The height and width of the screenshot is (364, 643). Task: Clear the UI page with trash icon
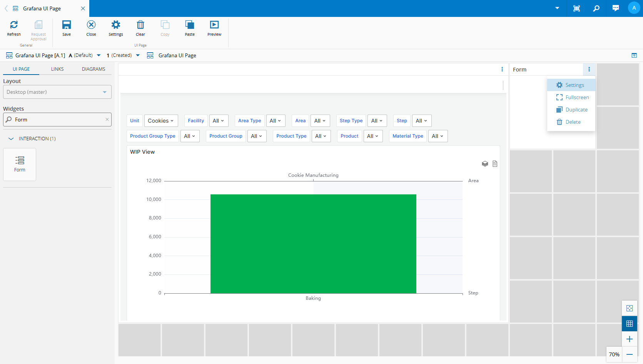point(140,25)
